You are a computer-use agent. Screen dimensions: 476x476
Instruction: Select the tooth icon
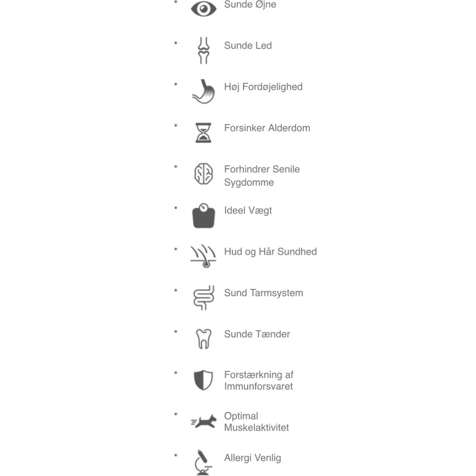[x=204, y=339]
